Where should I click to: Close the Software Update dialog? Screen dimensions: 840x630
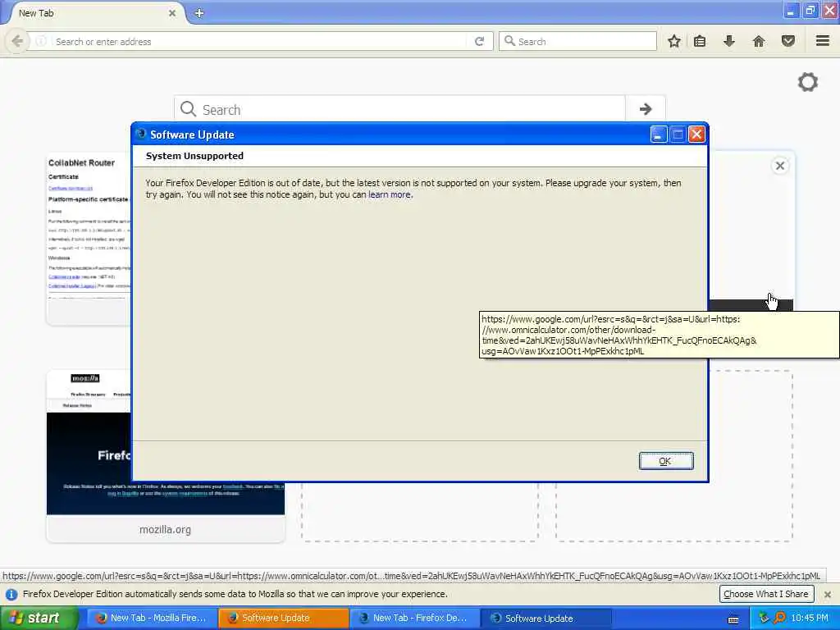[696, 135]
